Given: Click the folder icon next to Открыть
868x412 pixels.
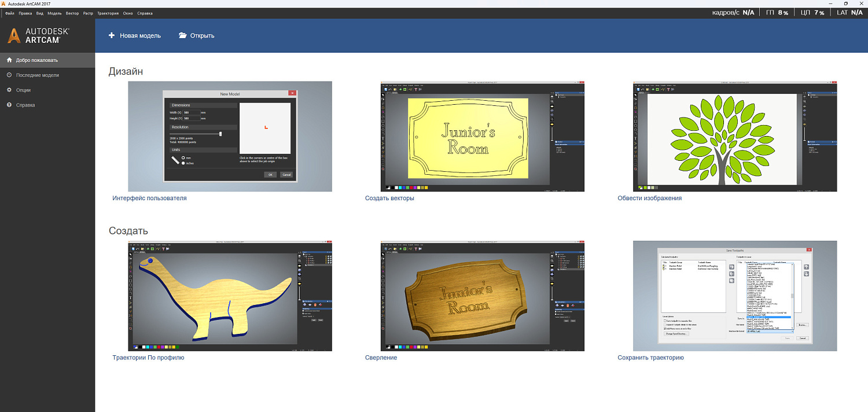Looking at the screenshot, I should 183,35.
